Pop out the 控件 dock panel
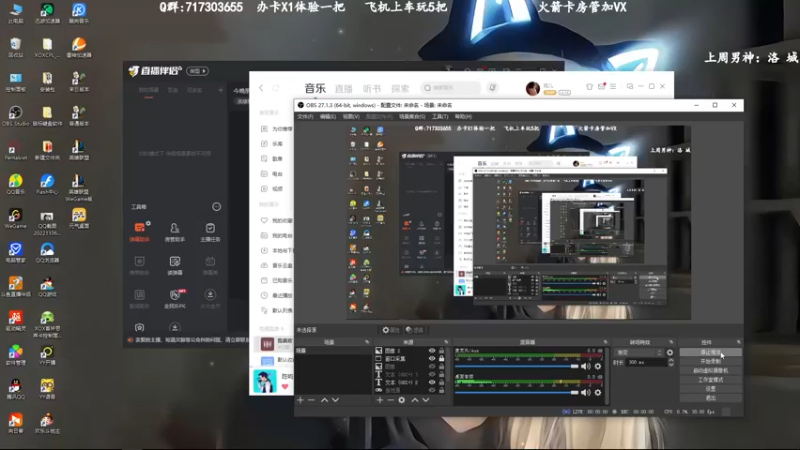 (738, 342)
